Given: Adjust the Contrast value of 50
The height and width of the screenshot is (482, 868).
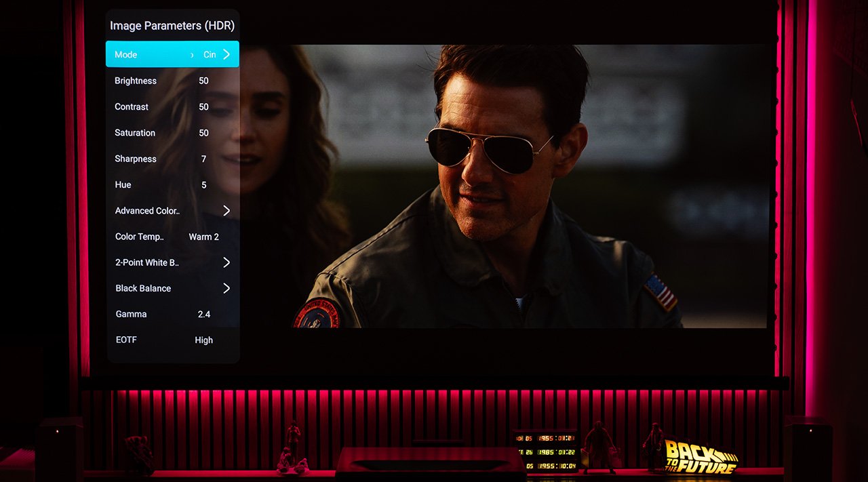Looking at the screenshot, I should pos(203,107).
